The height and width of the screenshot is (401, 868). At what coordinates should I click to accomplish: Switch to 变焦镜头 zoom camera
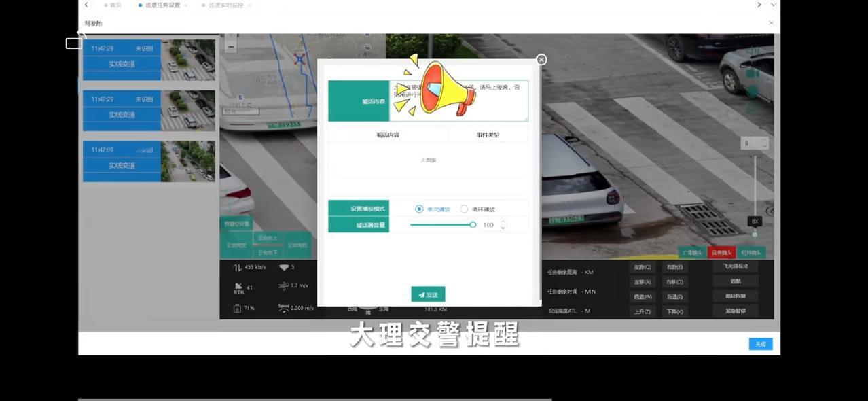722,252
